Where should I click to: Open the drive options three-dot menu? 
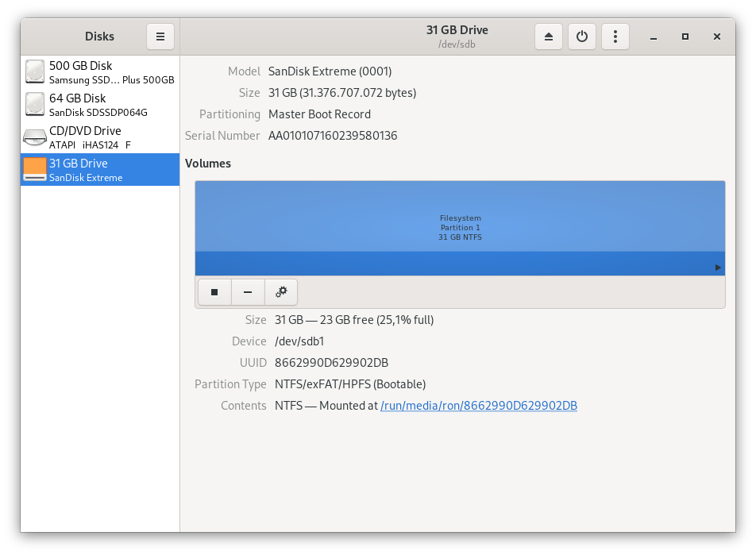tap(615, 37)
